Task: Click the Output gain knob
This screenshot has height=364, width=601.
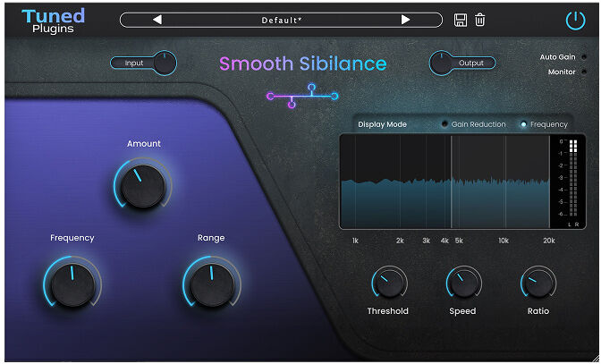Action: (x=442, y=63)
